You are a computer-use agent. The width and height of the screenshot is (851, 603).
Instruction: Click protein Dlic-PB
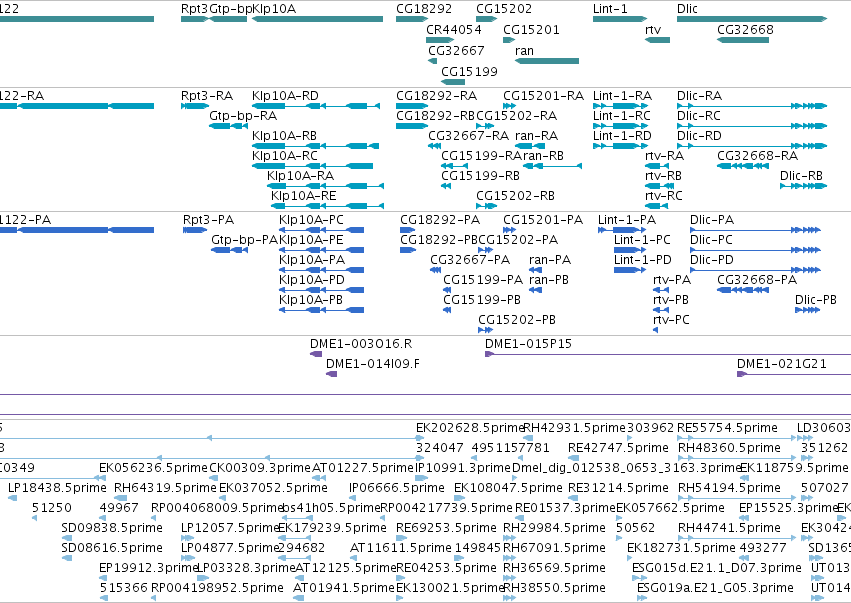(808, 310)
